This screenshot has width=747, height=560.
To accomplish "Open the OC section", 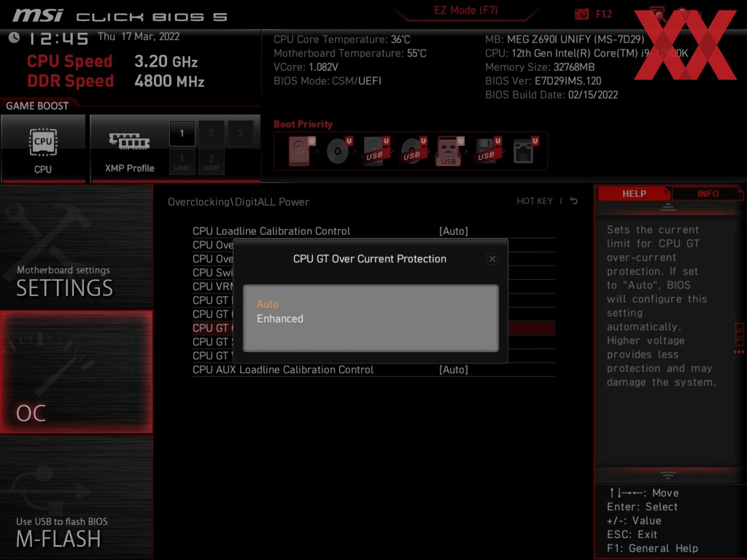I will (77, 372).
